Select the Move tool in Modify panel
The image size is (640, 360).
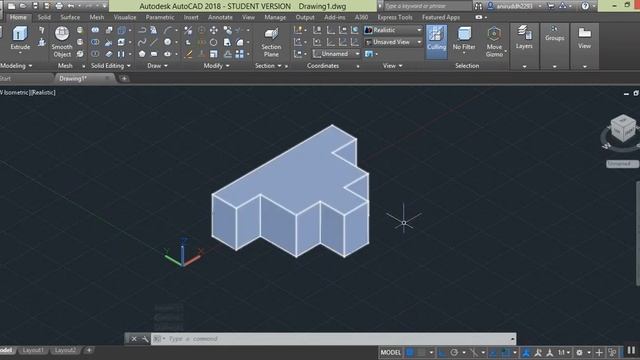[213, 30]
